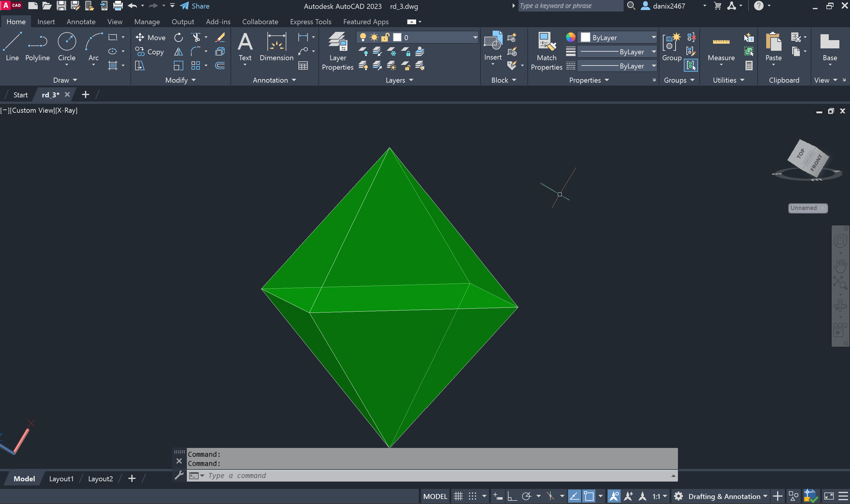Toggle the drawing grid display
850x504 pixels.
458,496
